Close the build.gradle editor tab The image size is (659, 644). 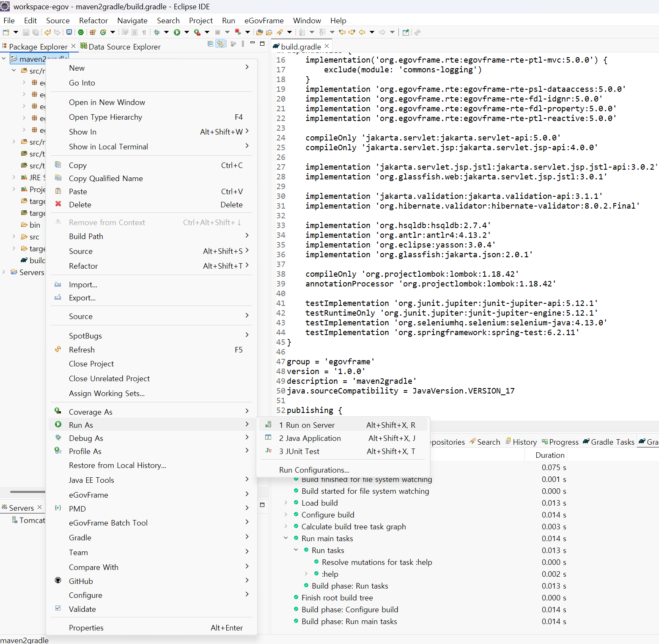pos(327,46)
